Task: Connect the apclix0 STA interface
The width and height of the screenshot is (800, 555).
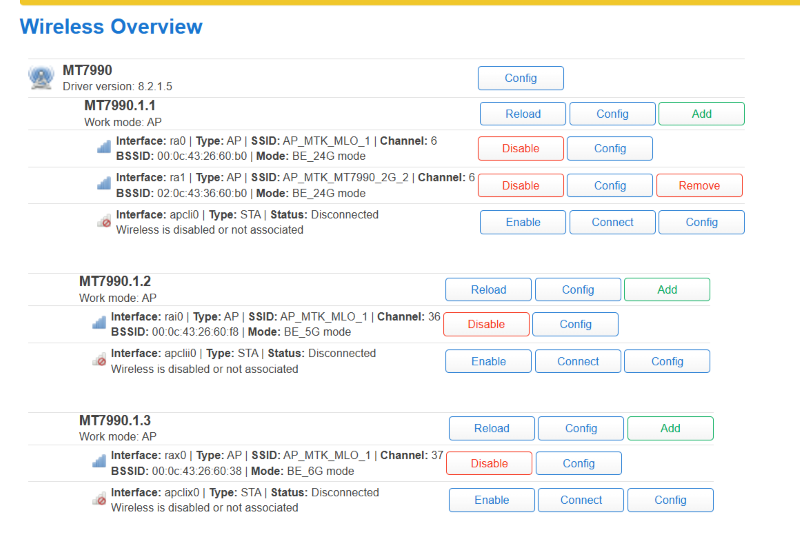Action: point(581,500)
